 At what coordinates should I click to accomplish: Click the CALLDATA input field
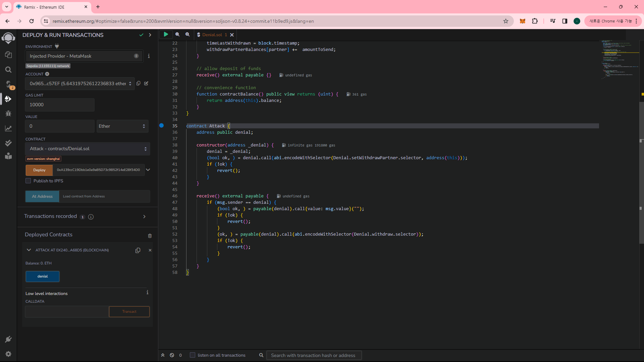[67, 312]
